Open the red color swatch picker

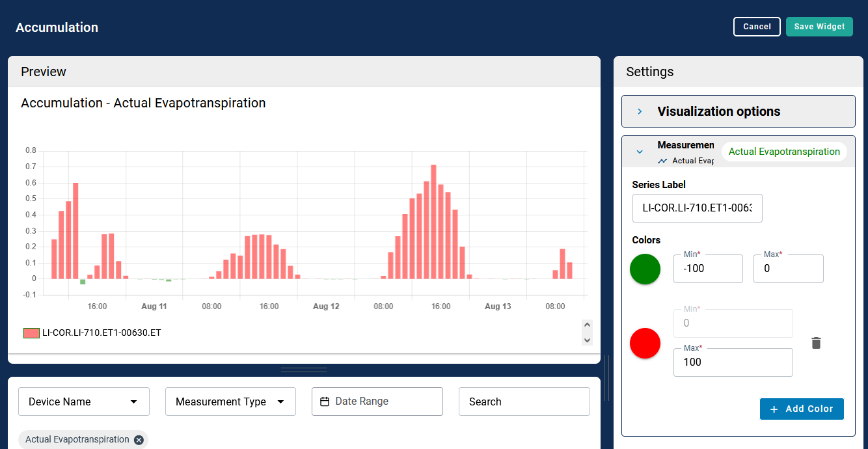click(x=645, y=343)
